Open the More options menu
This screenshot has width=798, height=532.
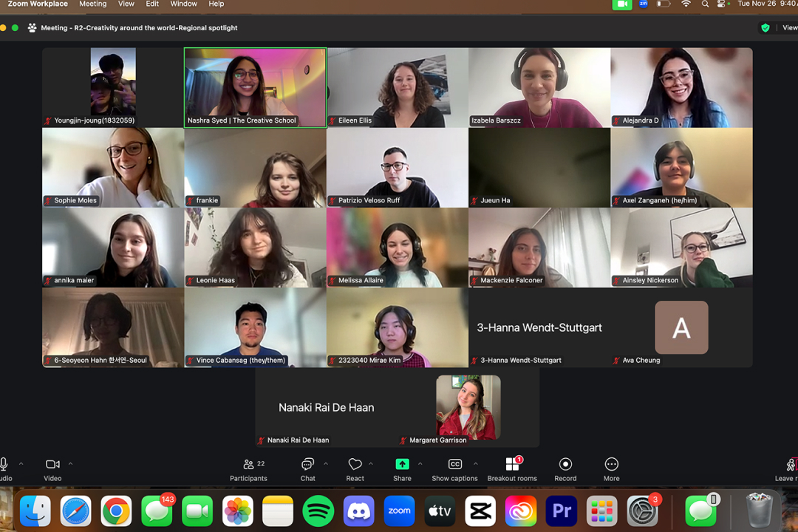[x=611, y=469]
